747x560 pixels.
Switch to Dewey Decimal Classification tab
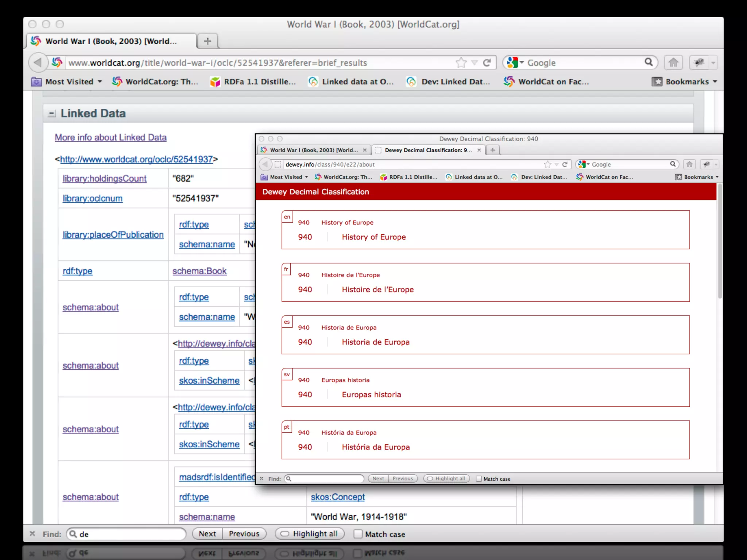pos(427,150)
